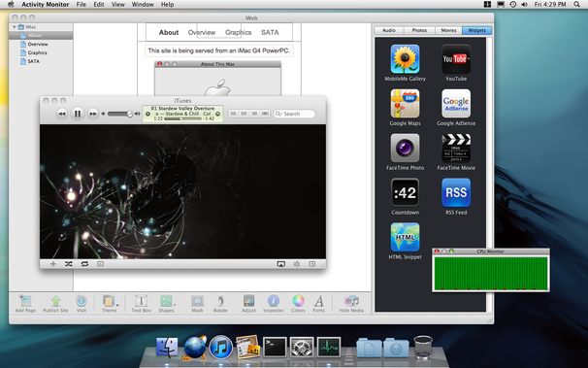Open Trash from the Dock
The height and width of the screenshot is (368, 588).
423,348
